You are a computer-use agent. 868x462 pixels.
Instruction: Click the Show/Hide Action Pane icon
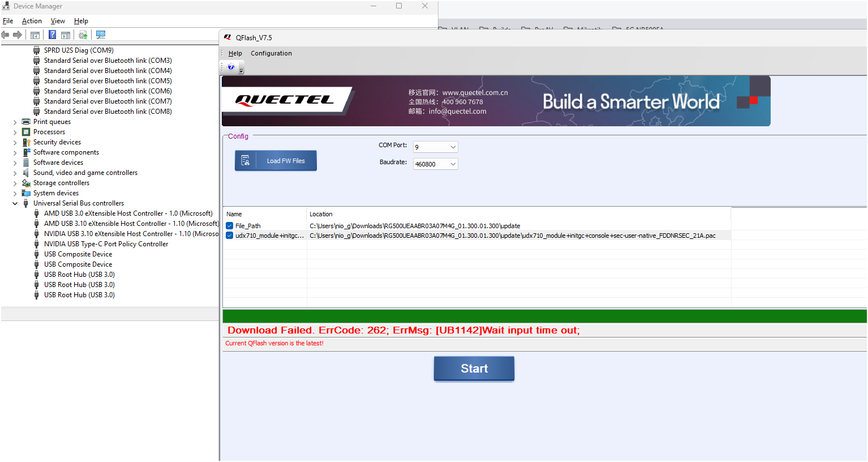(x=66, y=35)
